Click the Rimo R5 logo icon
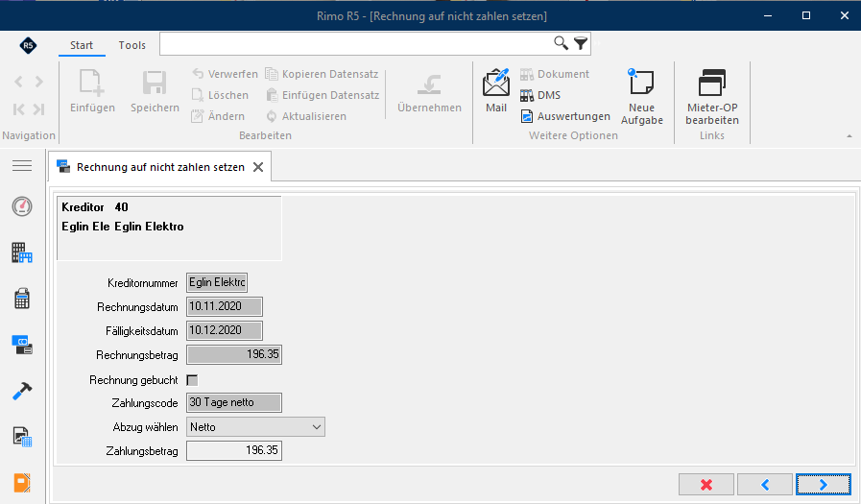861x504 pixels. [x=28, y=45]
